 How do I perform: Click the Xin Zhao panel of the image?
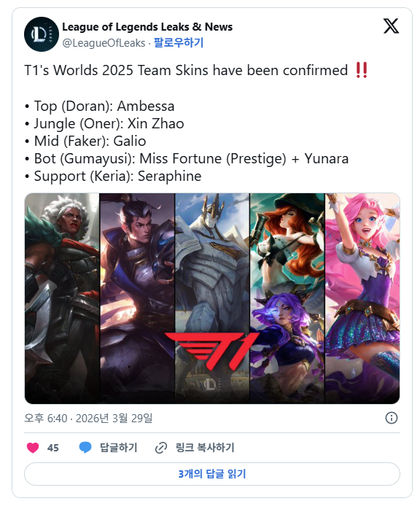pos(137,298)
